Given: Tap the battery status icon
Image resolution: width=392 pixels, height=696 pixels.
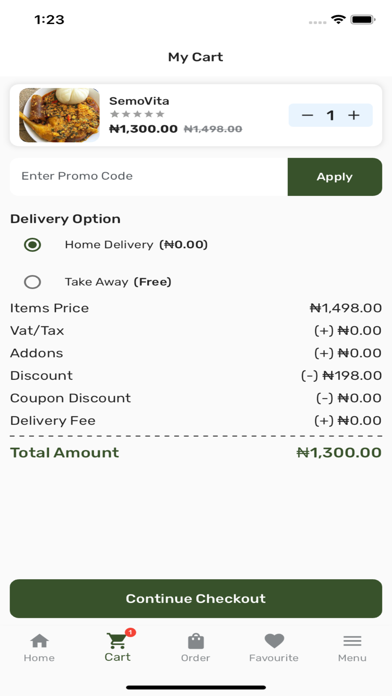Looking at the screenshot, I should tap(363, 20).
